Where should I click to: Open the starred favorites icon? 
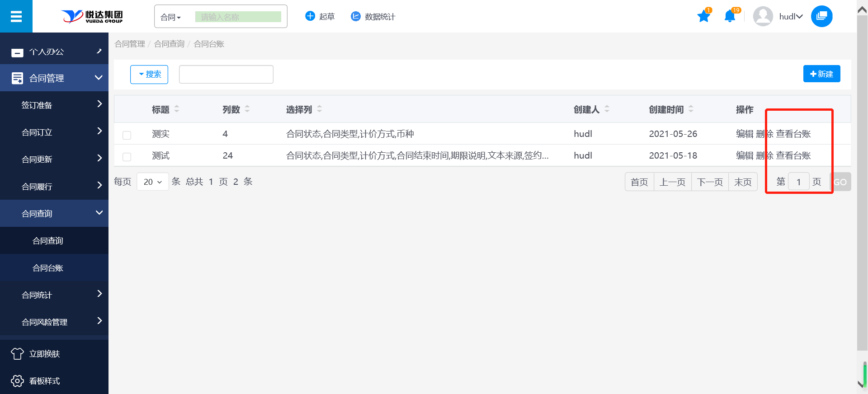point(703,17)
